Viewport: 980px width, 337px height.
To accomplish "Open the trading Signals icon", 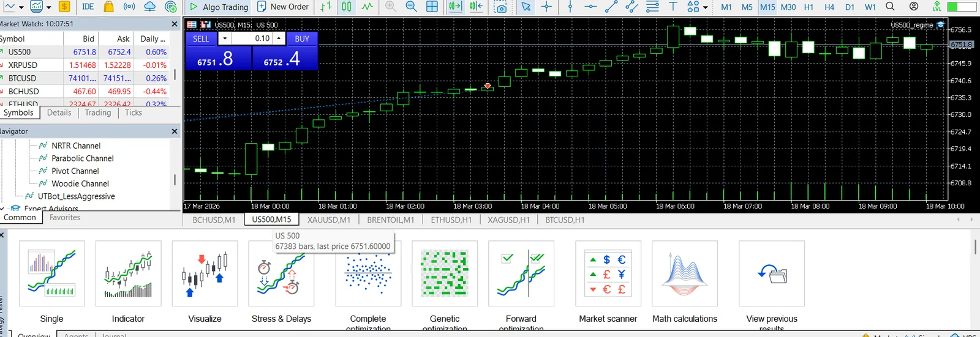I will [129, 7].
